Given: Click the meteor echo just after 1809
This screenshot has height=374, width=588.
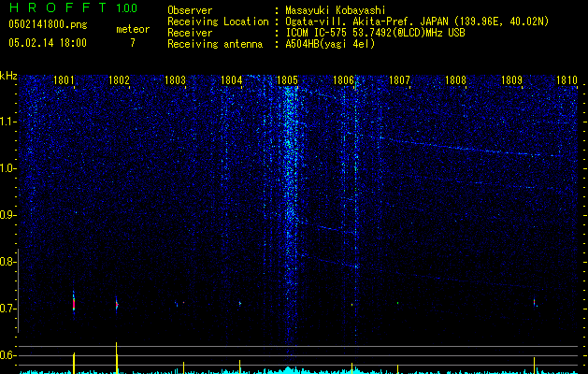Looking at the screenshot, I should pos(535,302).
